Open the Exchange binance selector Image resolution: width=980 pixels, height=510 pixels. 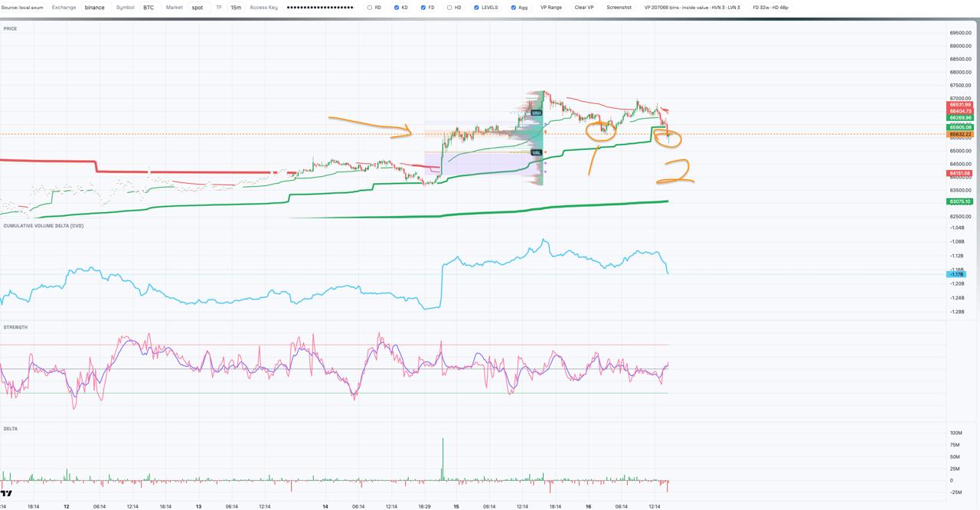[x=96, y=8]
